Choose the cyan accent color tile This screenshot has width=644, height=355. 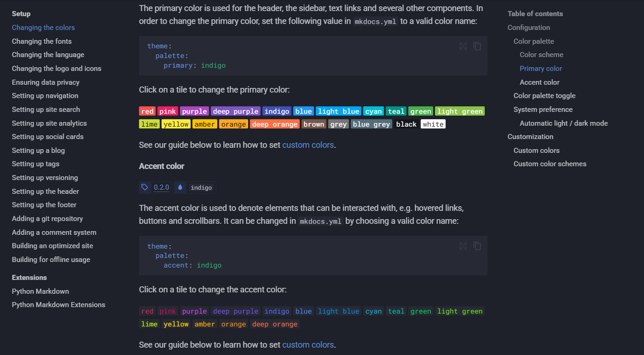373,311
